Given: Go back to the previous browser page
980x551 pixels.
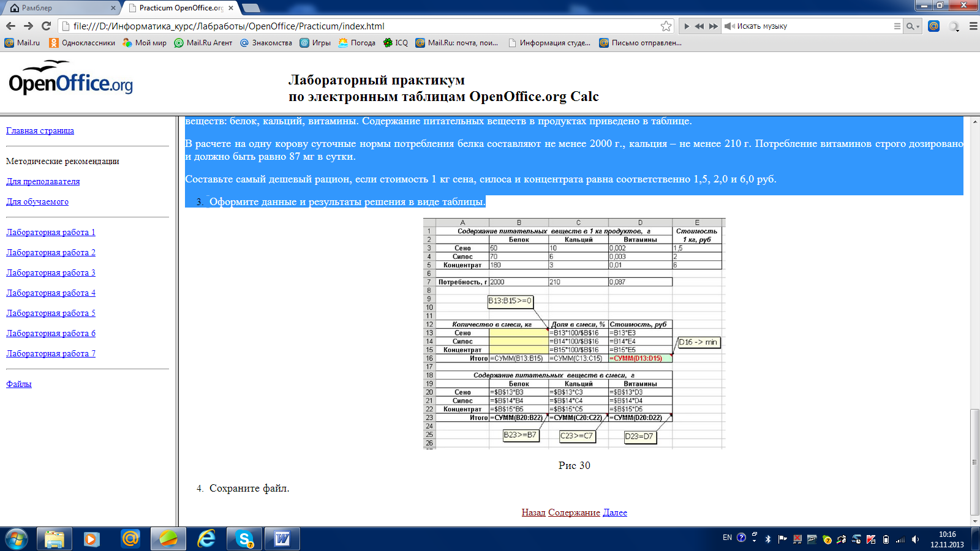Looking at the screenshot, I should pos(10,26).
